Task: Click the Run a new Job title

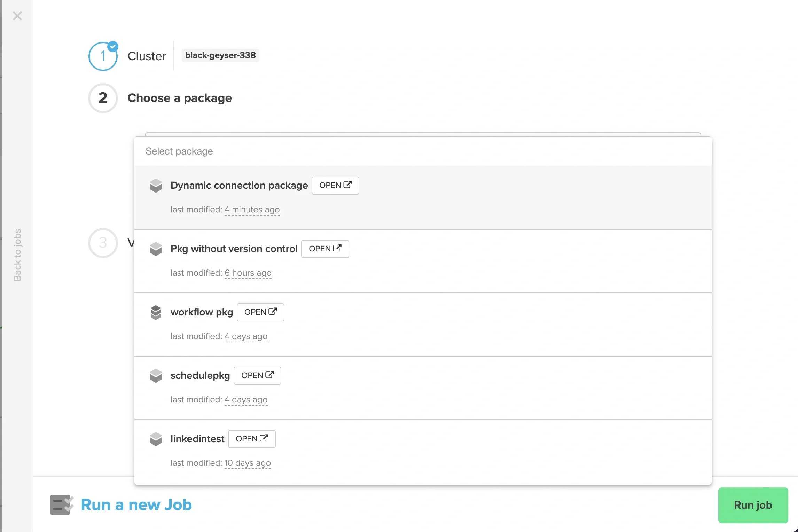Action: 136,505
